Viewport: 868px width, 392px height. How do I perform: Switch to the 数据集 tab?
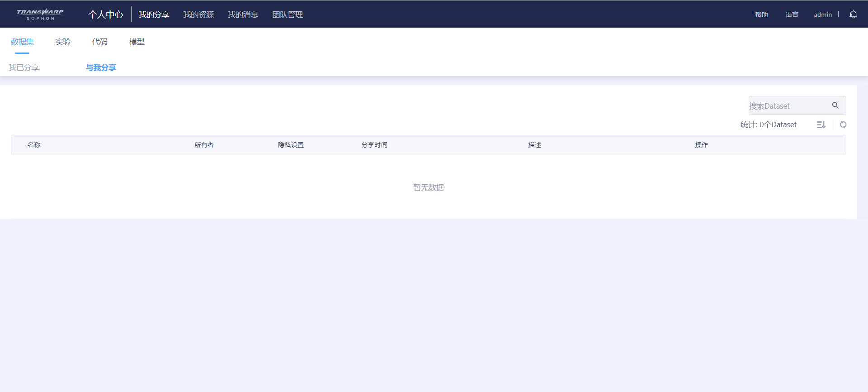tap(22, 42)
